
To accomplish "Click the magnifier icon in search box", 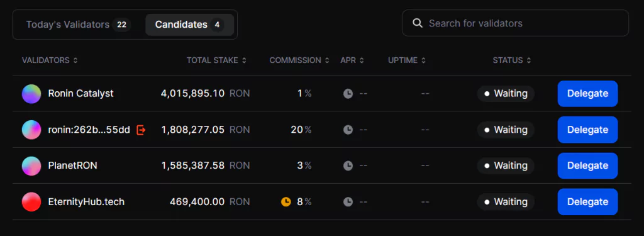I will [418, 23].
